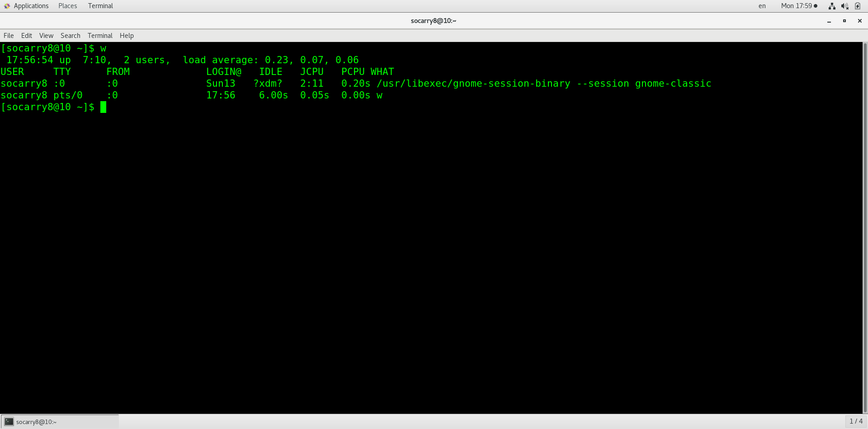The image size is (868, 429).
Task: Click the '?xdm?' idle value
Action: (x=268, y=84)
